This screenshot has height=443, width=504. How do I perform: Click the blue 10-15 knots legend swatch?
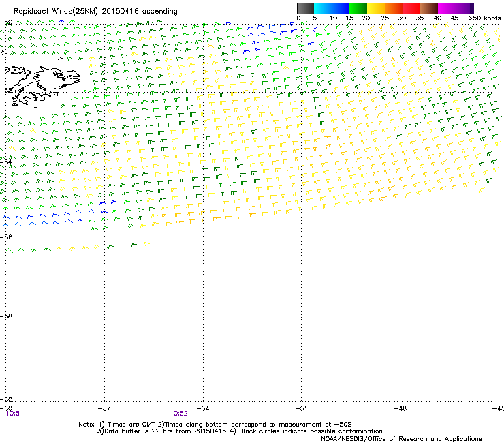click(x=341, y=8)
